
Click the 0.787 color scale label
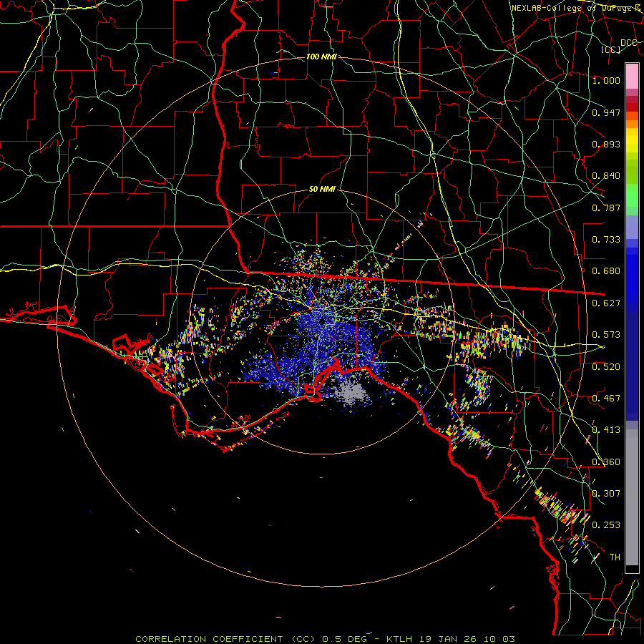pos(606,208)
